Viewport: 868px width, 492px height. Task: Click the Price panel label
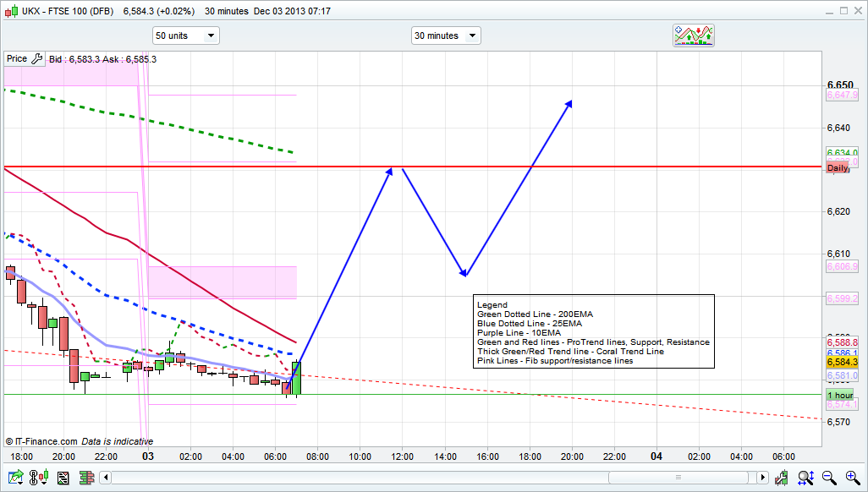[x=17, y=59]
